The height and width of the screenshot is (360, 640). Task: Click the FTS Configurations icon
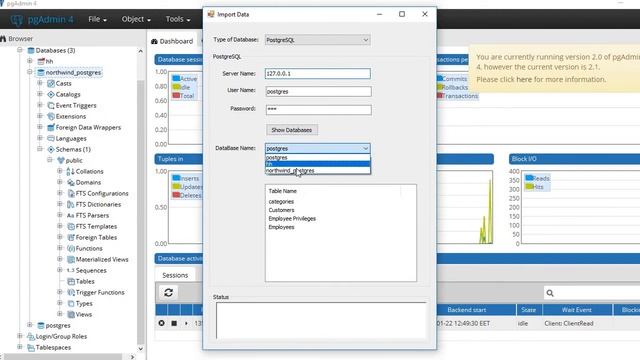point(71,193)
